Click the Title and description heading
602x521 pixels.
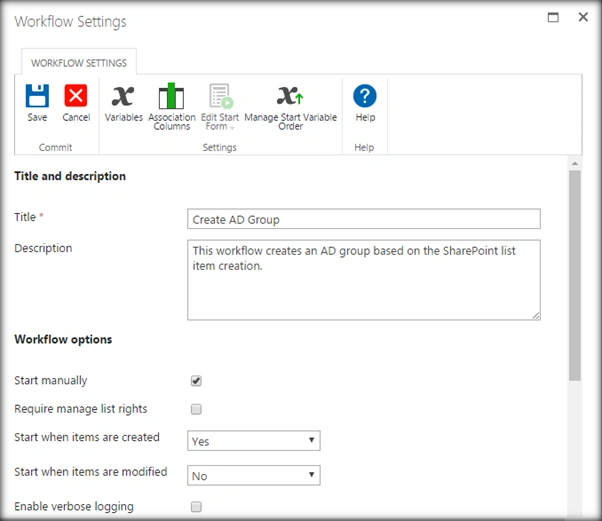(70, 176)
